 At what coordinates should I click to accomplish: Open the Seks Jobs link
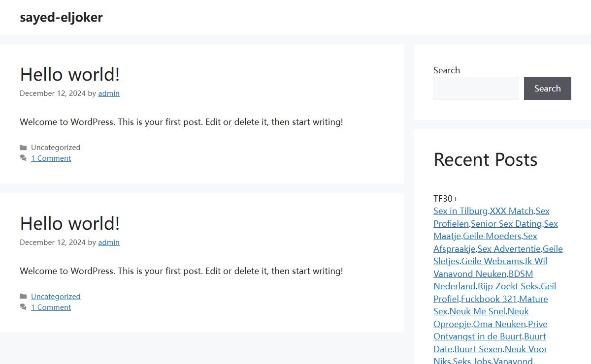point(472,361)
